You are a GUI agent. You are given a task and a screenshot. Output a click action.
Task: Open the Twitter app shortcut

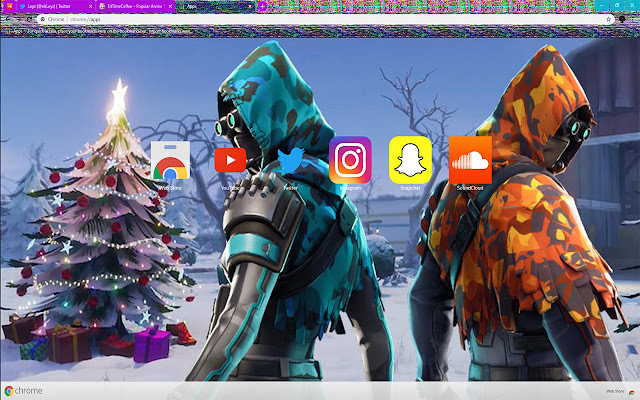pos(290,160)
